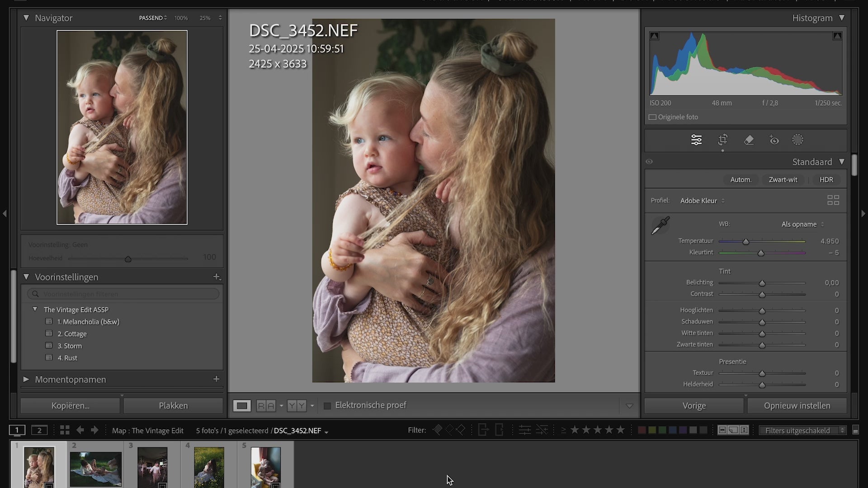Click the Belichting slider handle
The image size is (868, 488).
tap(762, 283)
